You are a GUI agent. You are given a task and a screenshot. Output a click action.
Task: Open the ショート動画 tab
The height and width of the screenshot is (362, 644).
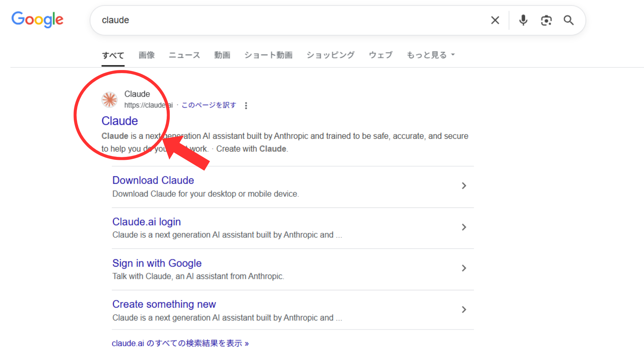tap(268, 55)
